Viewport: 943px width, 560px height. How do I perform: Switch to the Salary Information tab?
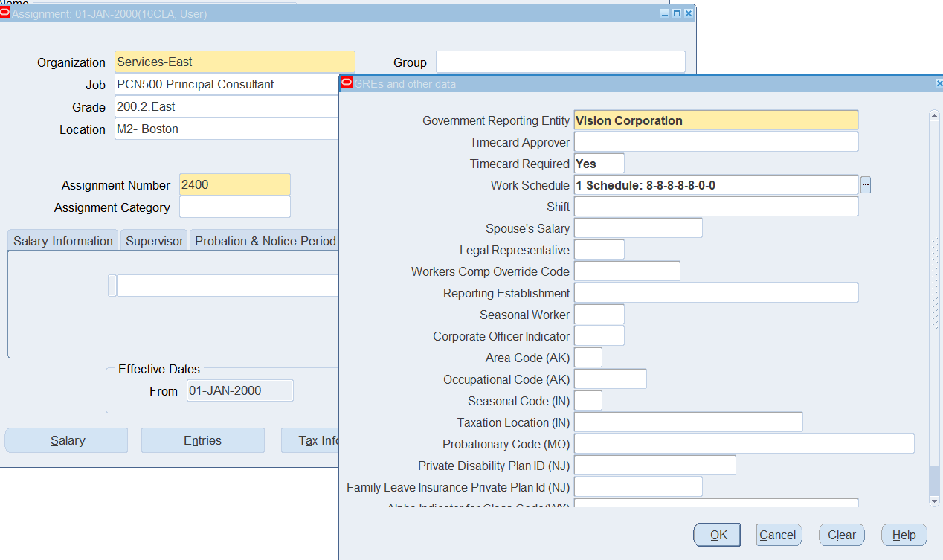(63, 241)
